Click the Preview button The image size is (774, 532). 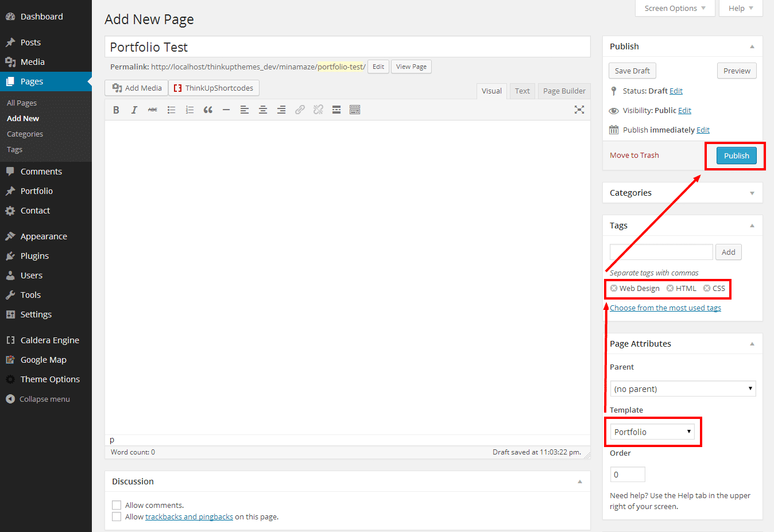(737, 71)
